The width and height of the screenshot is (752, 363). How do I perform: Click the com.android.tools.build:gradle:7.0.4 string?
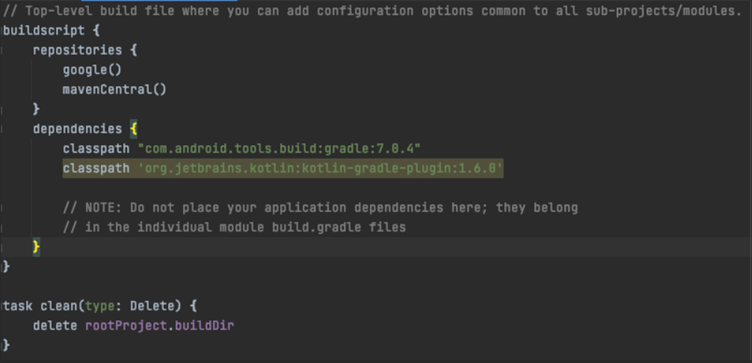[x=279, y=149]
